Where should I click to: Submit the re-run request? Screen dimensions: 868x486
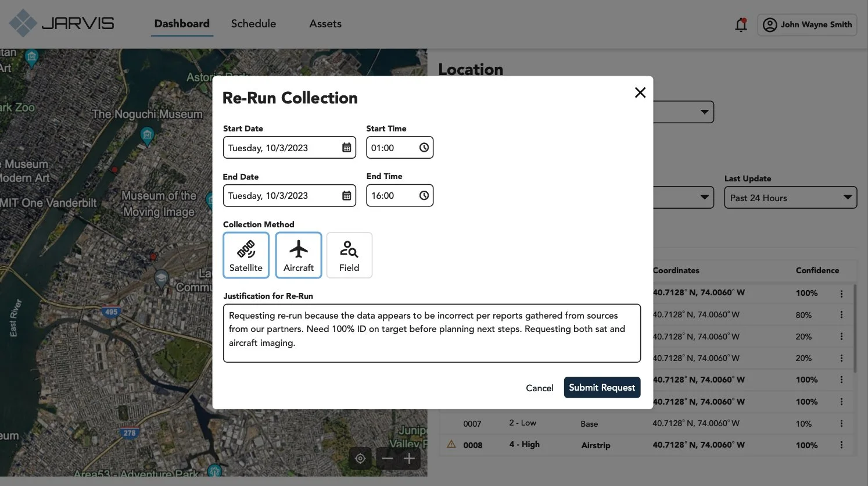[x=602, y=387]
